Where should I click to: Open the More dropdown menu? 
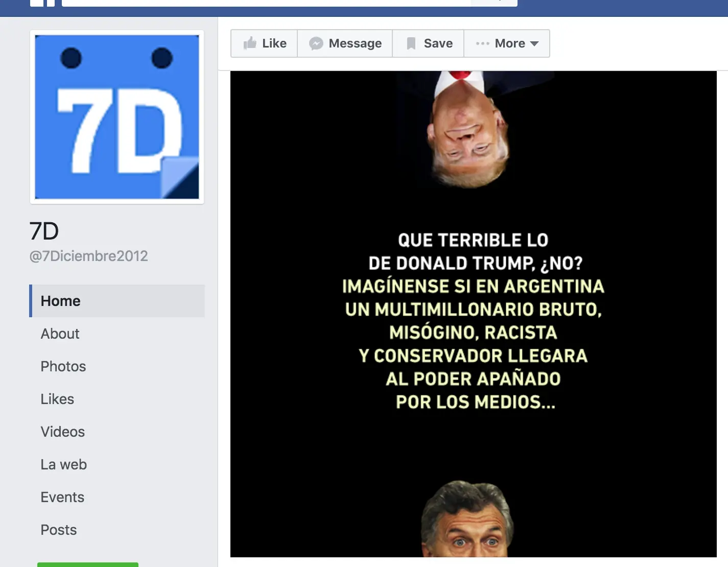(x=507, y=43)
